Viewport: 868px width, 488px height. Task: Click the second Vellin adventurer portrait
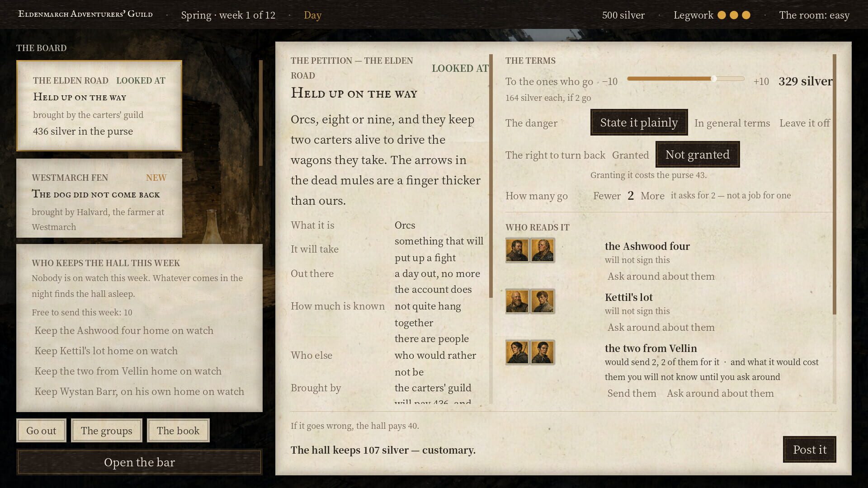click(542, 352)
